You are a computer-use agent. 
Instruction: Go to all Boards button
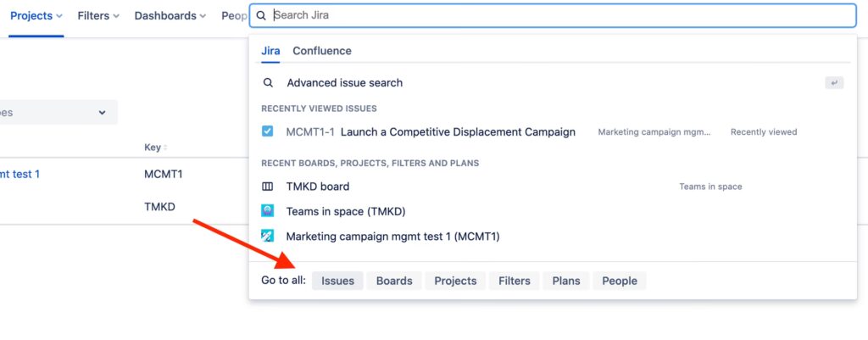click(394, 281)
